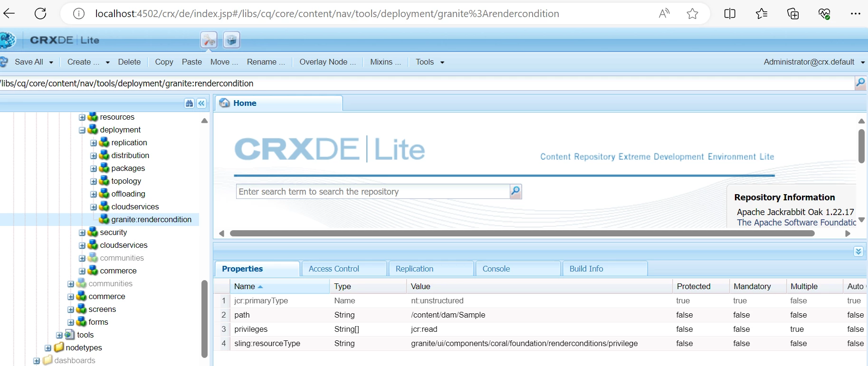
Task: Open Browser essentials heart icon
Action: click(824, 14)
